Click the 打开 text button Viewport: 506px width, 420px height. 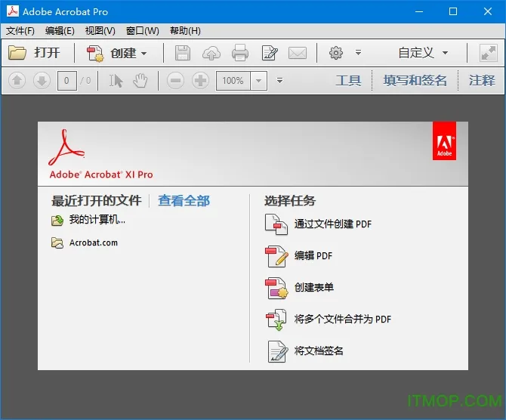(47, 53)
